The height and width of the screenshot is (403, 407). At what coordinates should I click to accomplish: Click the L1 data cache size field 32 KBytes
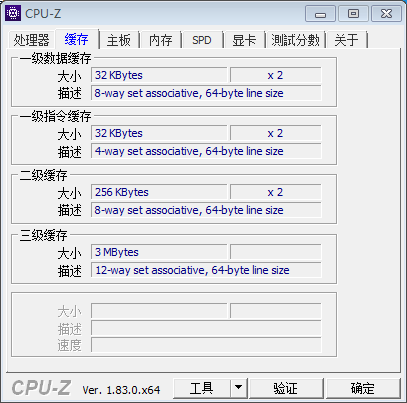(x=159, y=75)
